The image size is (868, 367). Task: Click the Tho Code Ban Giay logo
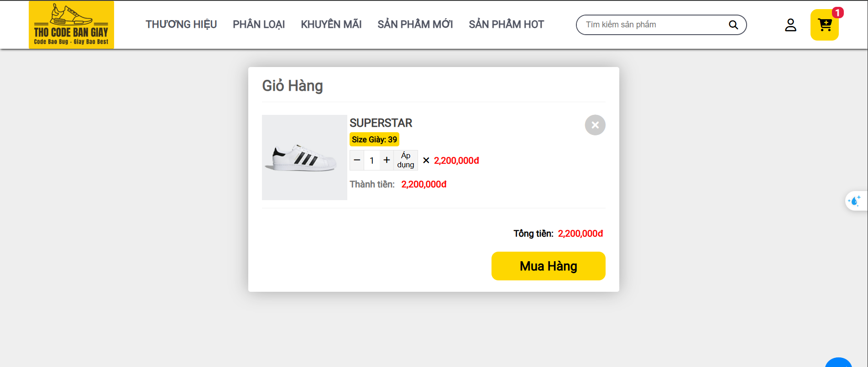coord(71,25)
